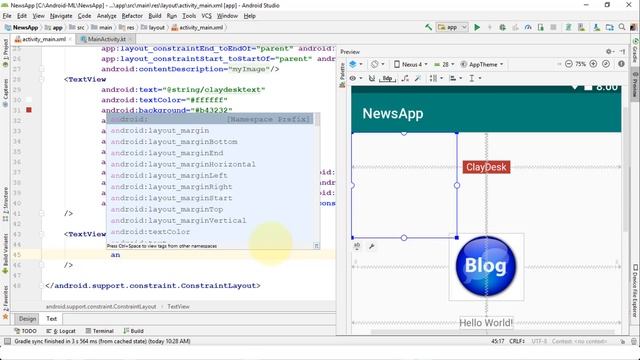The height and width of the screenshot is (360, 640).
Task: Open Nexus 4 device dropdown
Action: (411, 64)
